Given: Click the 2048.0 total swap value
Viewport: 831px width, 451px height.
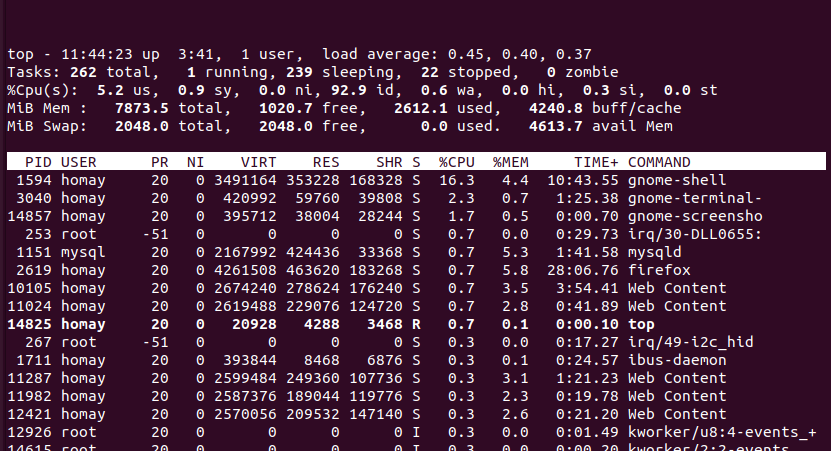Looking at the screenshot, I should (142, 126).
